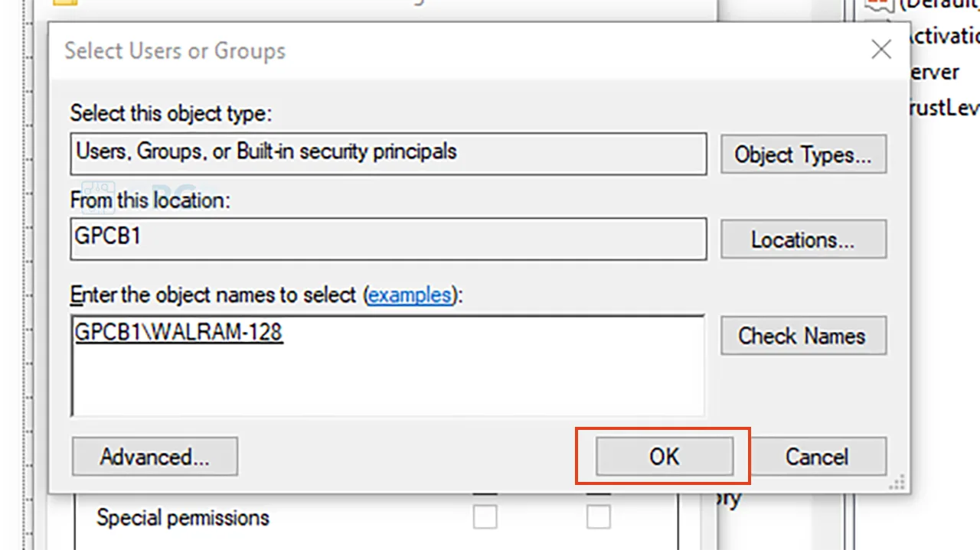Click the Select Users or Groups title bar
The height and width of the screenshot is (550, 980).
point(459,50)
